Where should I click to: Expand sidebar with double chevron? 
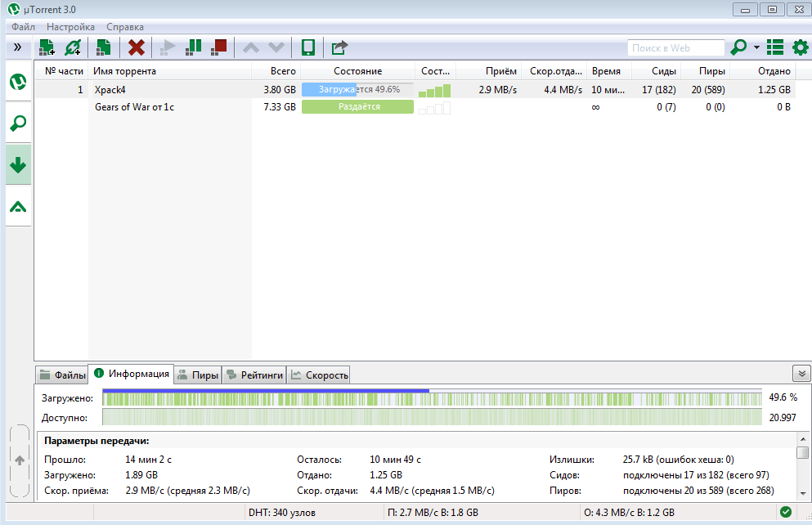[18, 47]
